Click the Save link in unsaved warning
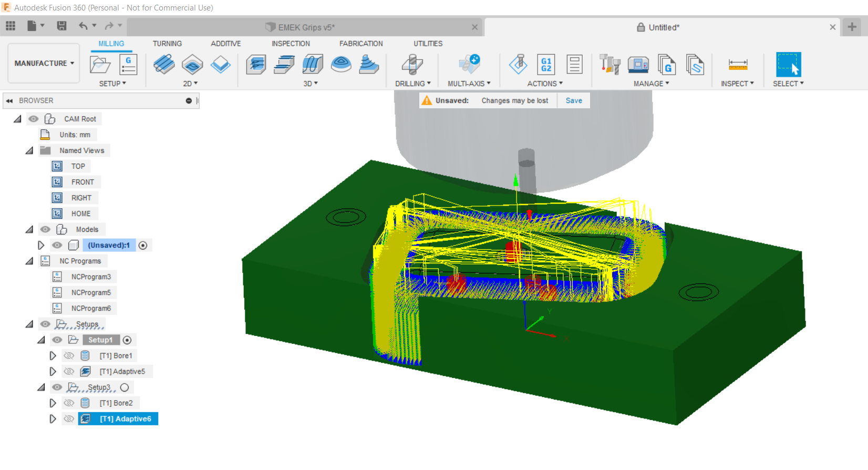Screen dimensions: 868x470 (x=574, y=100)
